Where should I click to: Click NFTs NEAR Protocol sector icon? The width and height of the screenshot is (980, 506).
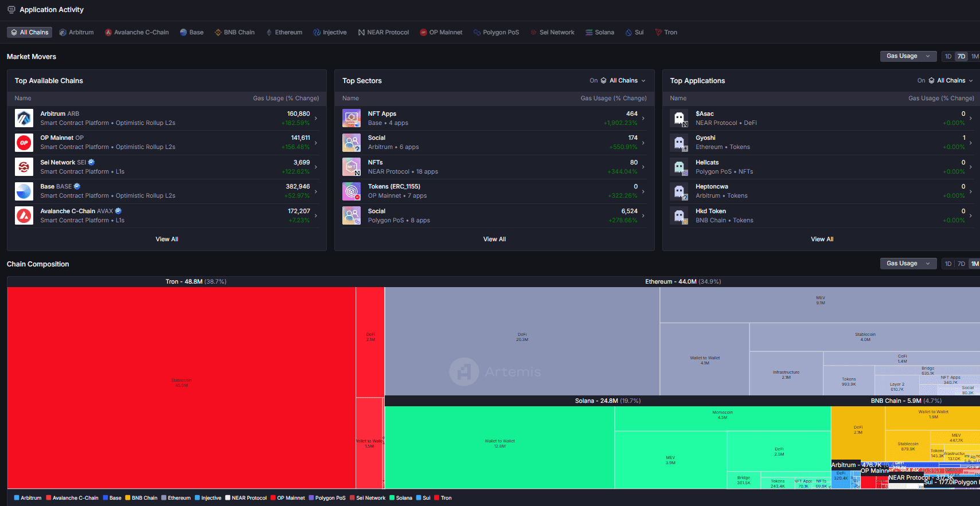point(352,167)
